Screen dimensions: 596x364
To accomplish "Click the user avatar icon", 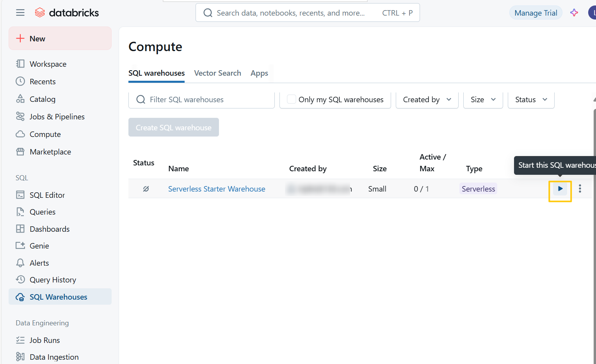I will coord(592,13).
